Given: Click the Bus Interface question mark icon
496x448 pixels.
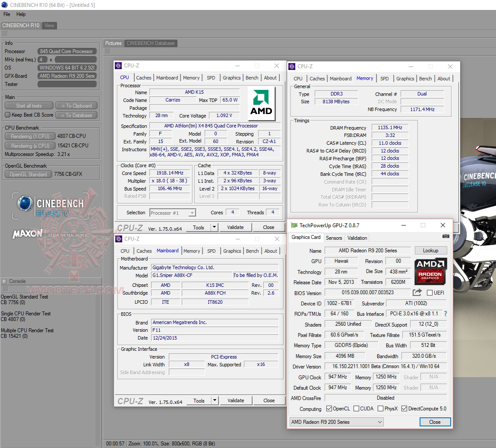Looking at the screenshot, I should [445, 314].
